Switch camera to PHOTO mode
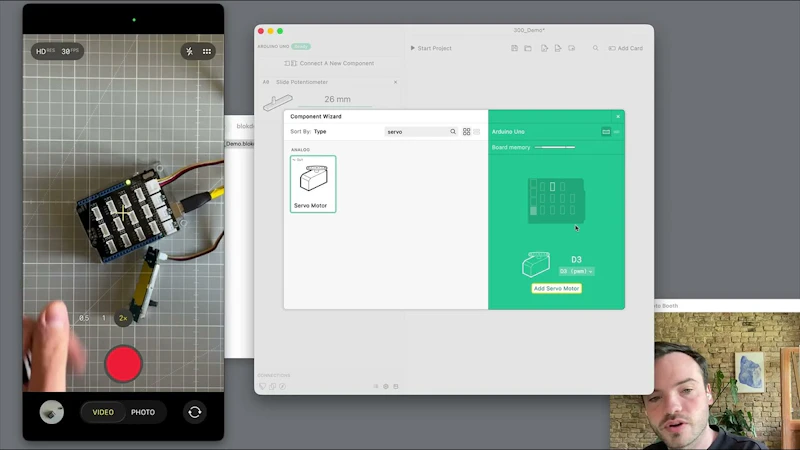This screenshot has width=800, height=450. tap(143, 412)
